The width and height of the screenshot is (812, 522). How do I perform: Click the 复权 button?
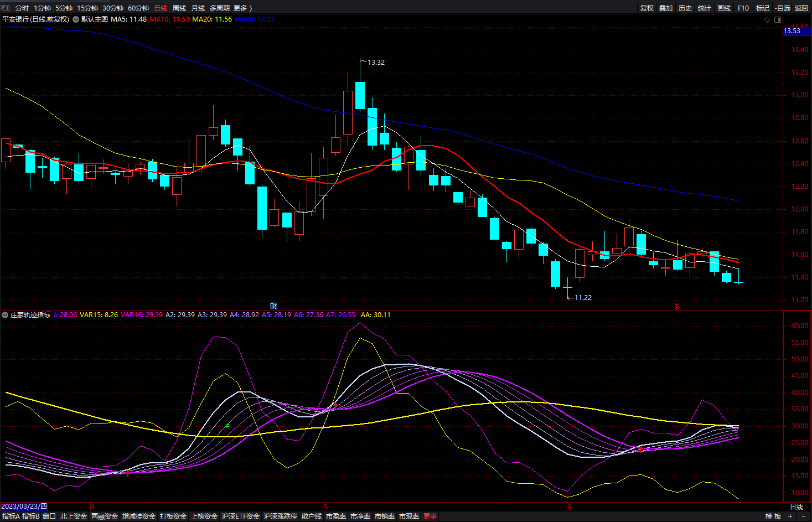(x=647, y=8)
